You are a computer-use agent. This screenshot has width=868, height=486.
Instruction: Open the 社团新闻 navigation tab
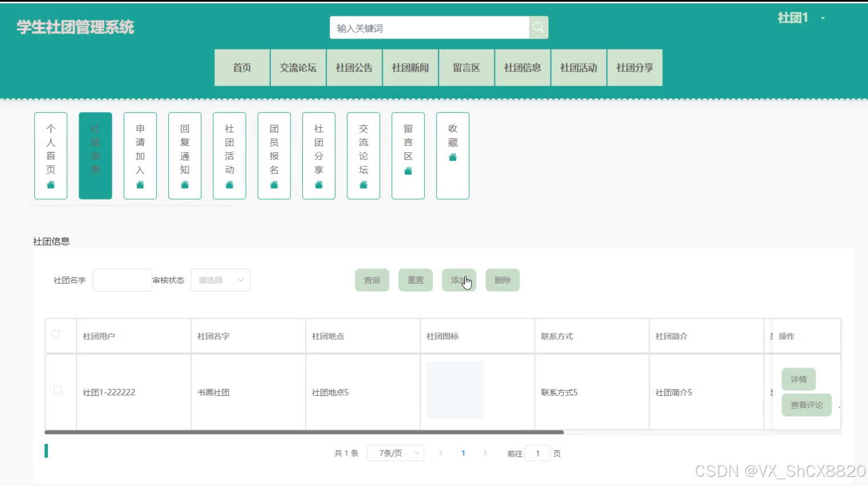tap(410, 67)
